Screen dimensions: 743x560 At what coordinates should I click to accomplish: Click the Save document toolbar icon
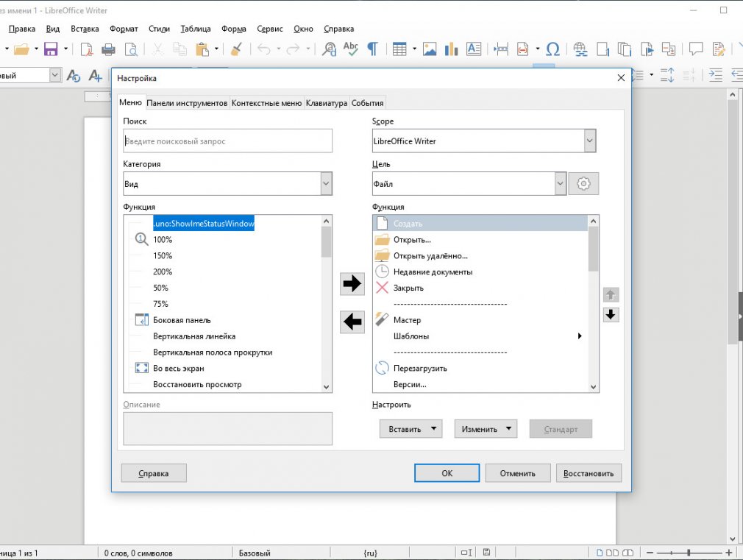pyautogui.click(x=51, y=49)
